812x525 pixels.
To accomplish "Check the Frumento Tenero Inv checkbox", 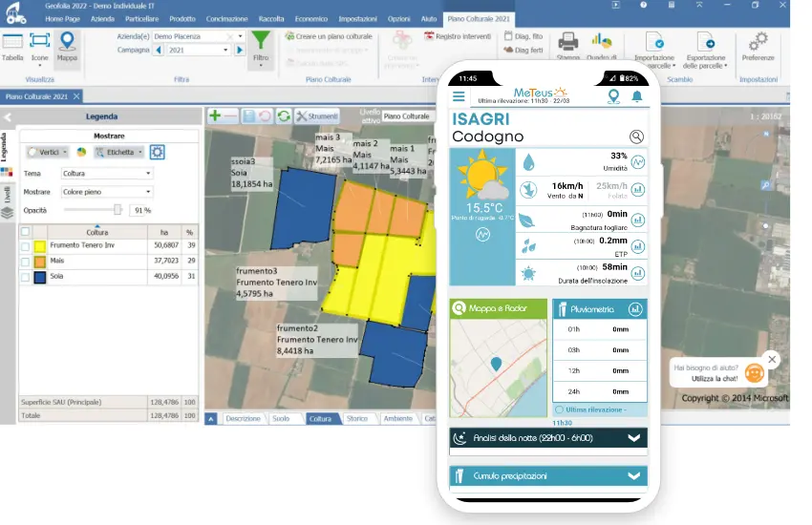I will pos(26,246).
